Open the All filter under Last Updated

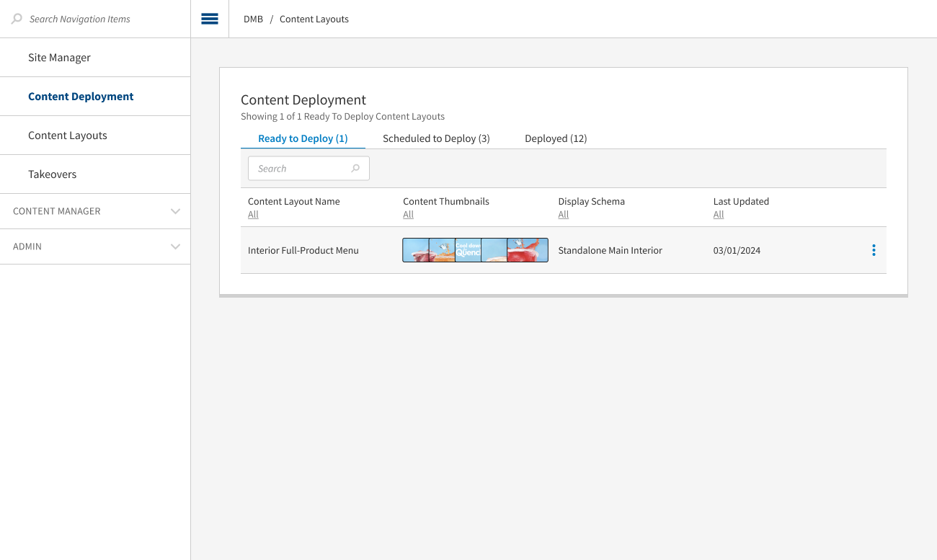719,215
